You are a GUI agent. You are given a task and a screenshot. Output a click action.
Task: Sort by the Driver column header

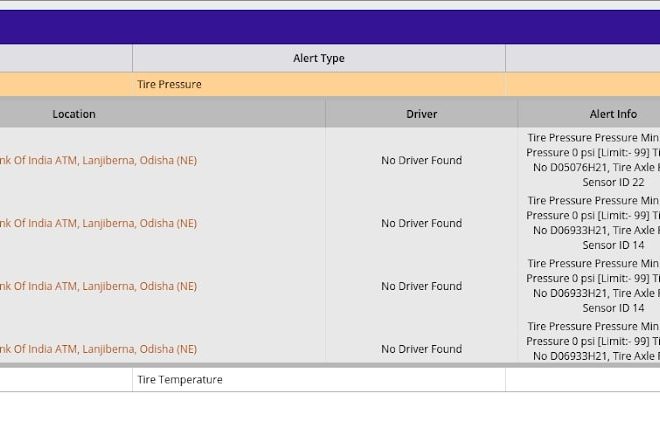click(x=421, y=114)
